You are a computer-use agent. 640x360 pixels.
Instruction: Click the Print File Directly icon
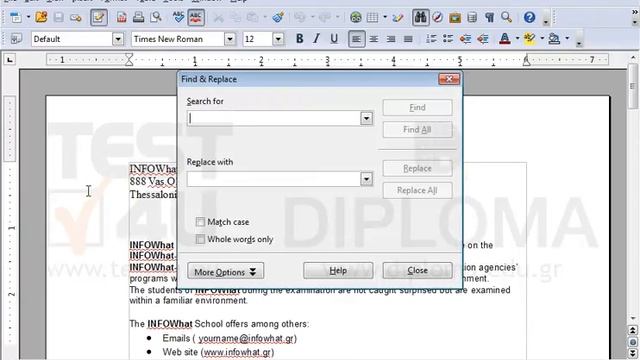[138, 18]
